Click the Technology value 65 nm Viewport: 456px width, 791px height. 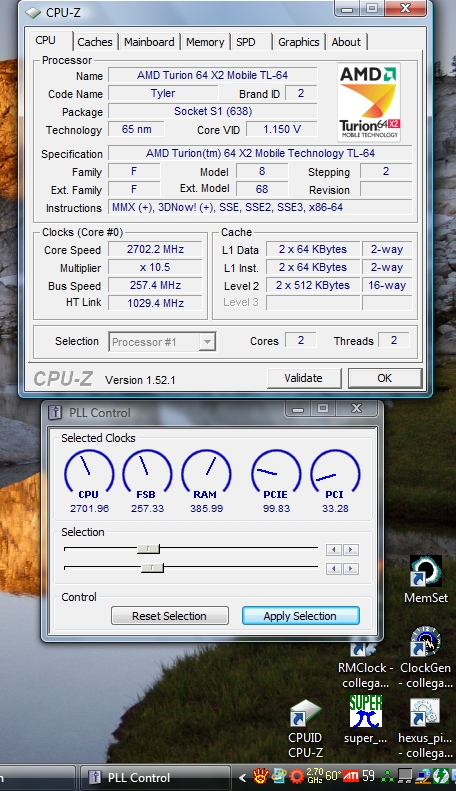tap(136, 129)
